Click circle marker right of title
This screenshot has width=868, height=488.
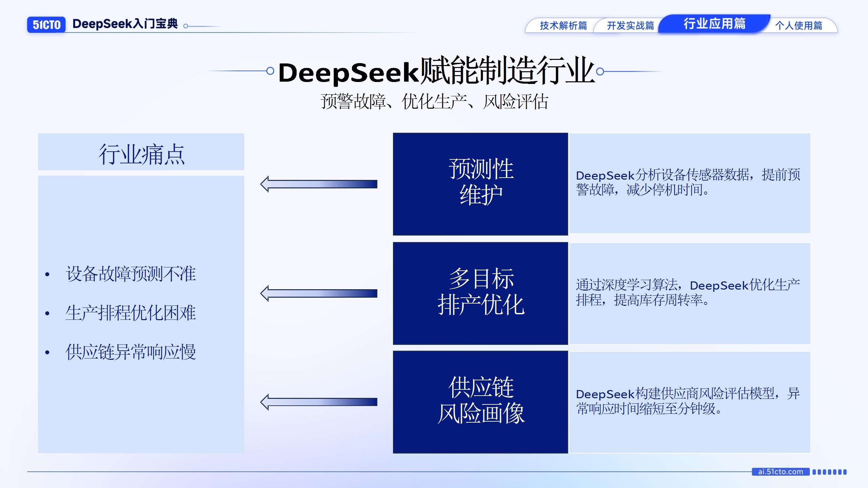[600, 71]
